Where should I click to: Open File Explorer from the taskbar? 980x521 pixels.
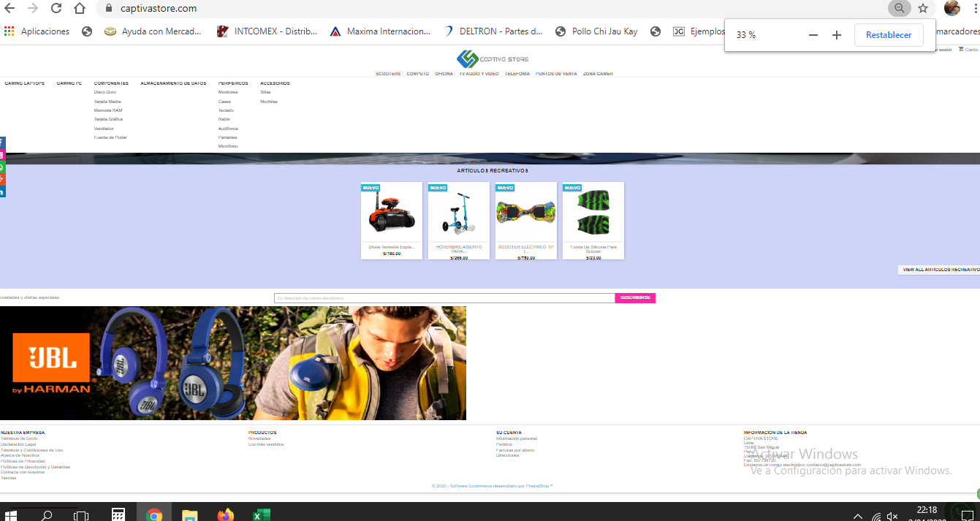189,515
